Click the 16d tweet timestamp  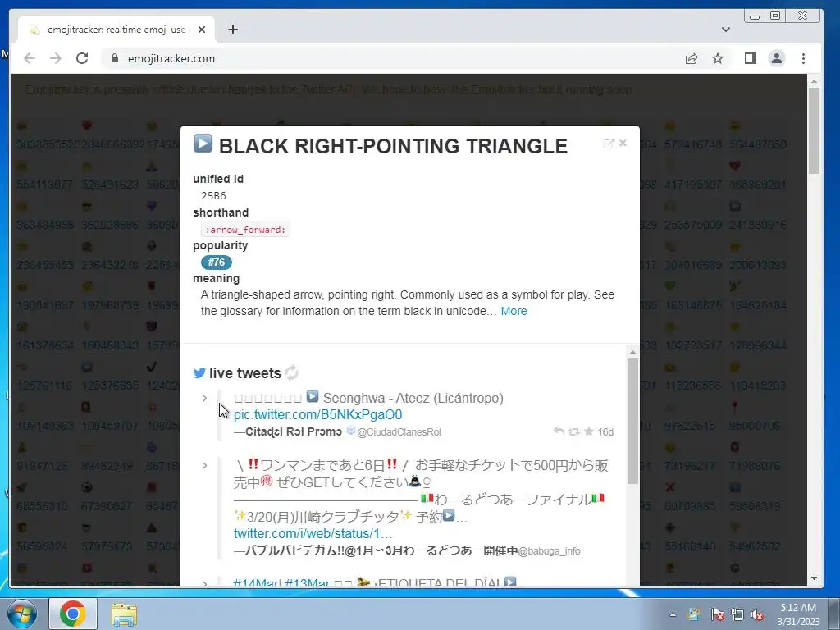(605, 431)
